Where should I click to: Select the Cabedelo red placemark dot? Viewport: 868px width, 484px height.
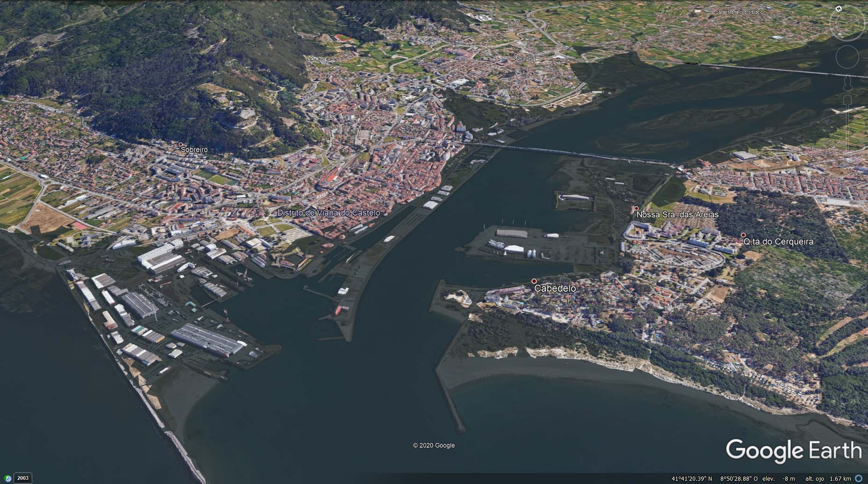tap(534, 281)
